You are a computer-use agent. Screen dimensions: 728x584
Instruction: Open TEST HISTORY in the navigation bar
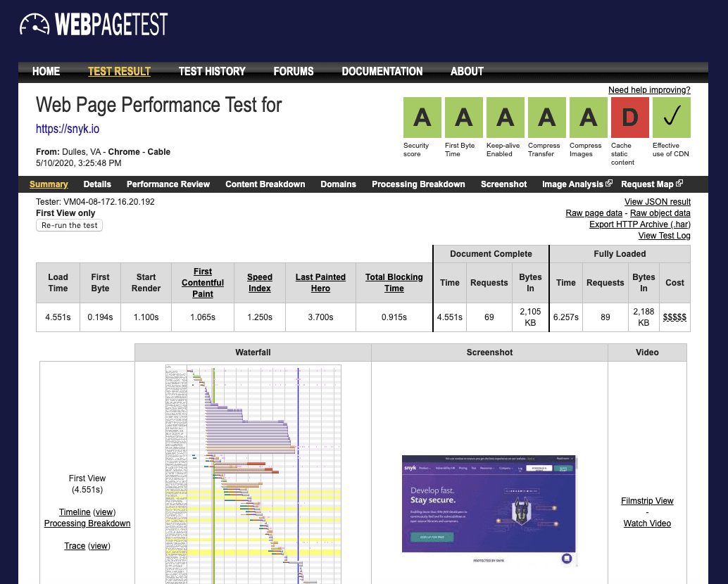coord(212,72)
